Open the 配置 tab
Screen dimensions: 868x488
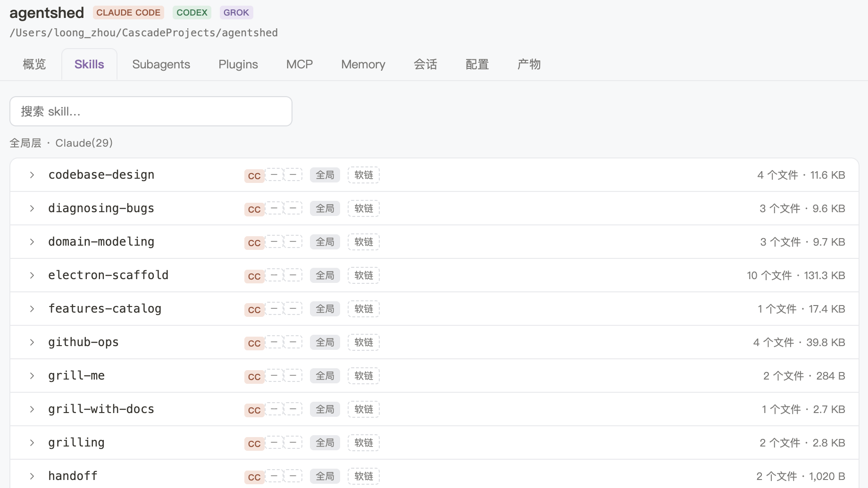(477, 64)
